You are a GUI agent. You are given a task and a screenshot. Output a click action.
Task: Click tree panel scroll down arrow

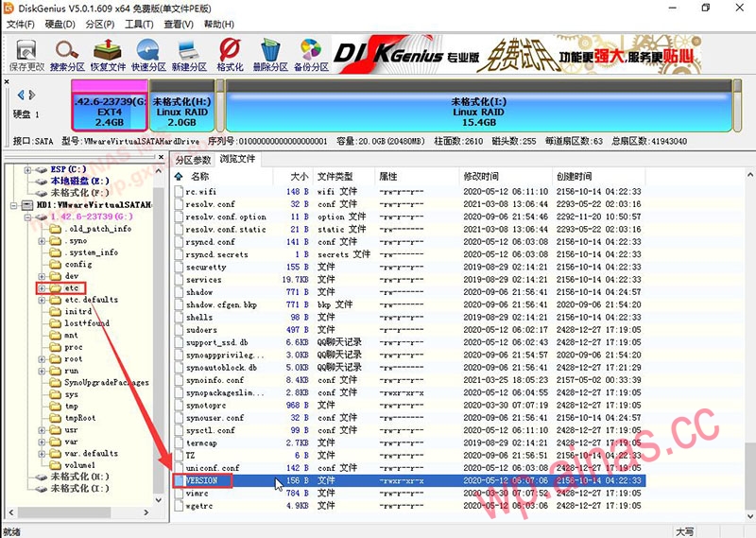159,500
